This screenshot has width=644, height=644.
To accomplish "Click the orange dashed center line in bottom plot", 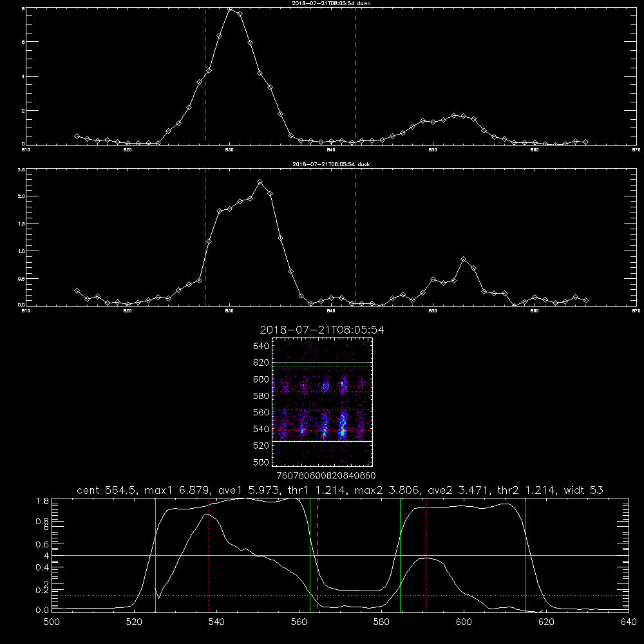I will click(x=318, y=554).
